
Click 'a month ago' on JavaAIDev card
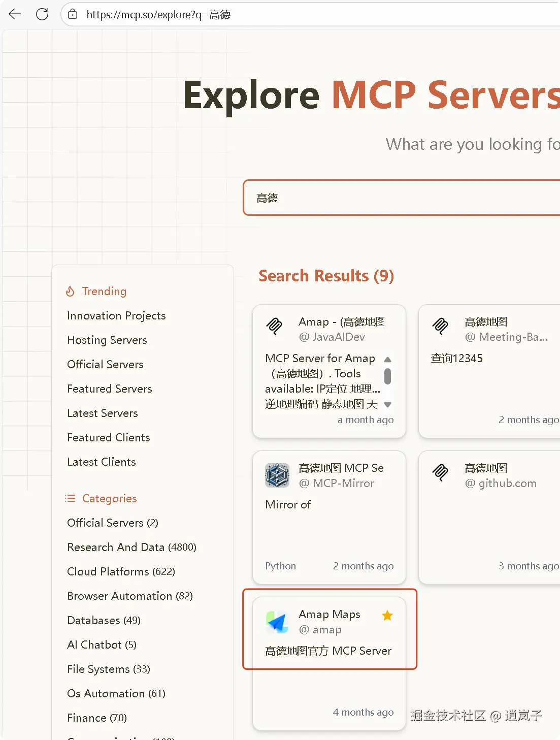click(x=366, y=420)
